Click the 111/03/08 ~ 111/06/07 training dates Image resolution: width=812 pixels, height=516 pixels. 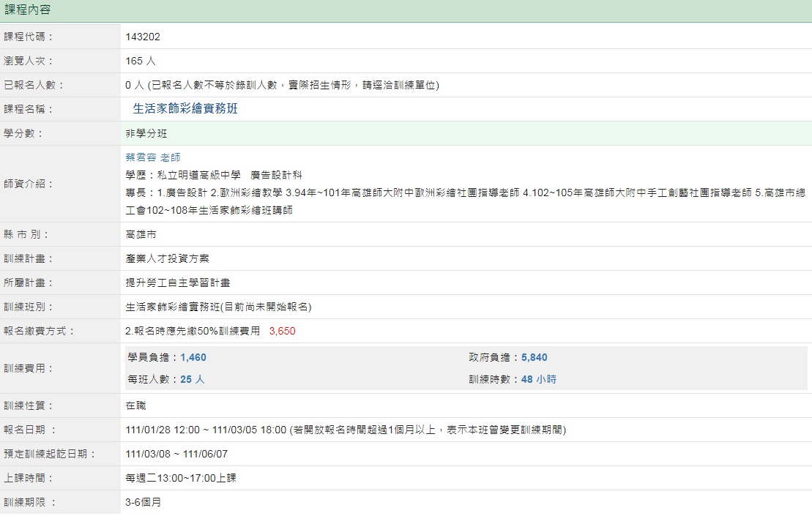coord(176,454)
